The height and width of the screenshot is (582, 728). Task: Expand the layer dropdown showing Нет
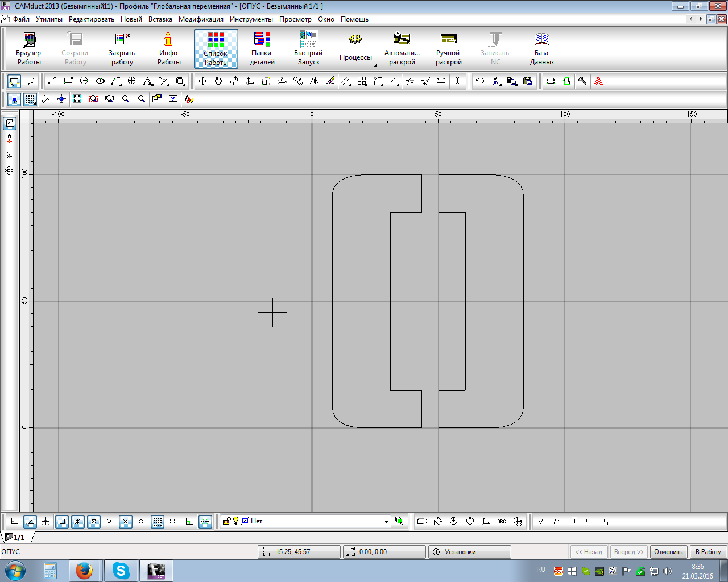tap(386, 521)
